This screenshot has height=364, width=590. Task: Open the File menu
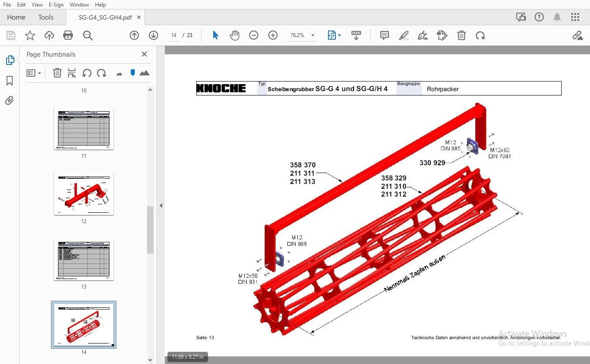7,5
